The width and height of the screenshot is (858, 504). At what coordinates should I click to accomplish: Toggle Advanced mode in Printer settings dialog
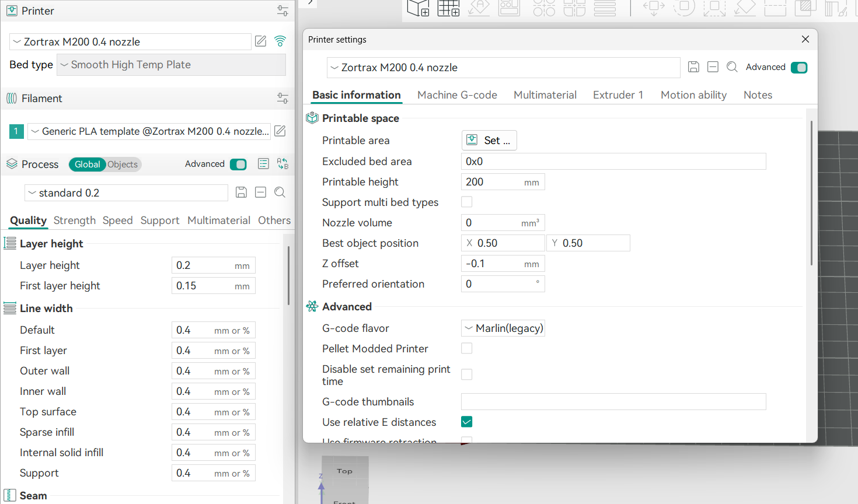(798, 68)
